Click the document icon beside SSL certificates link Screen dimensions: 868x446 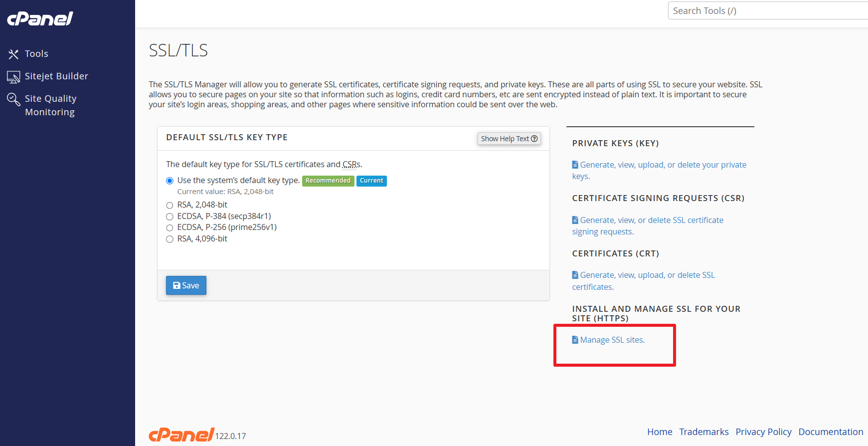[575, 275]
